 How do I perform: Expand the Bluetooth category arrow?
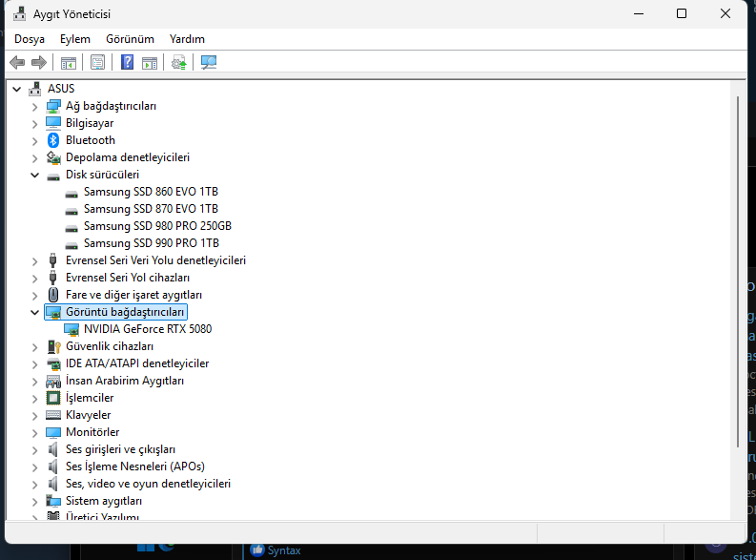34,141
